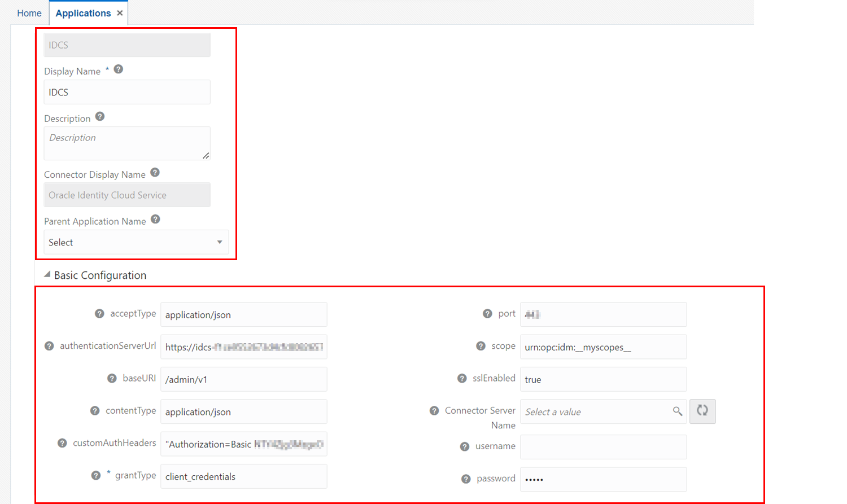The image size is (847, 504).
Task: Click the password input field
Action: click(604, 479)
